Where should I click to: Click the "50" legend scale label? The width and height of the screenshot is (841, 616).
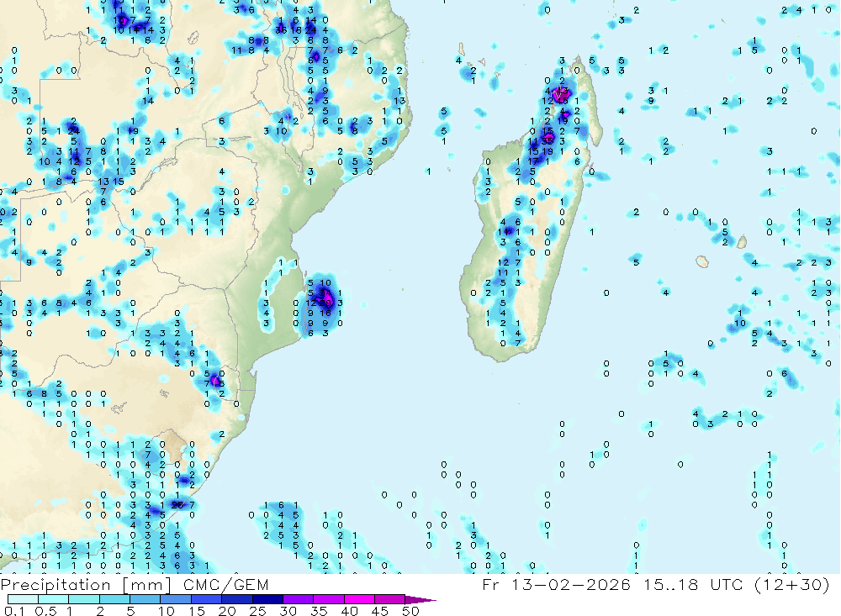(x=410, y=611)
